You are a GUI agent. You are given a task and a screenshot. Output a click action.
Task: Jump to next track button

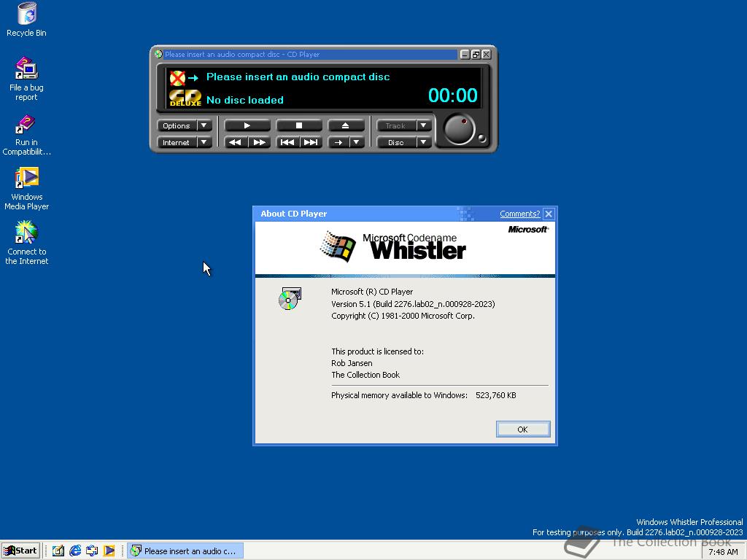[x=311, y=142]
